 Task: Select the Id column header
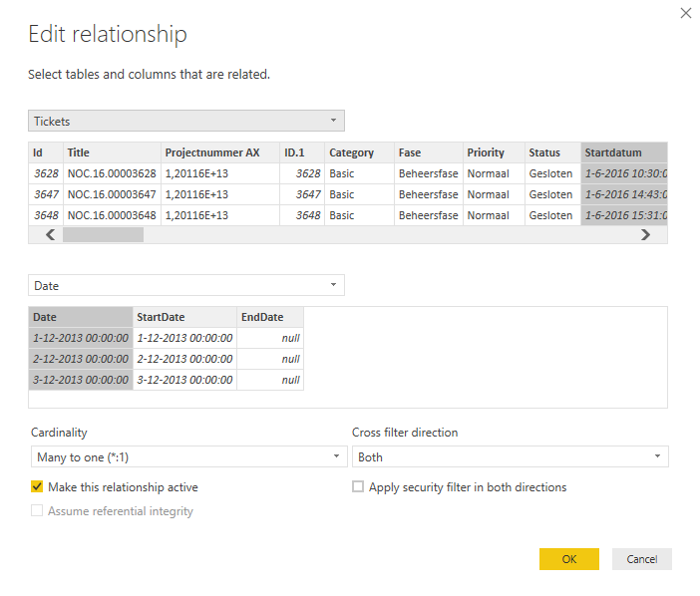pyautogui.click(x=46, y=152)
